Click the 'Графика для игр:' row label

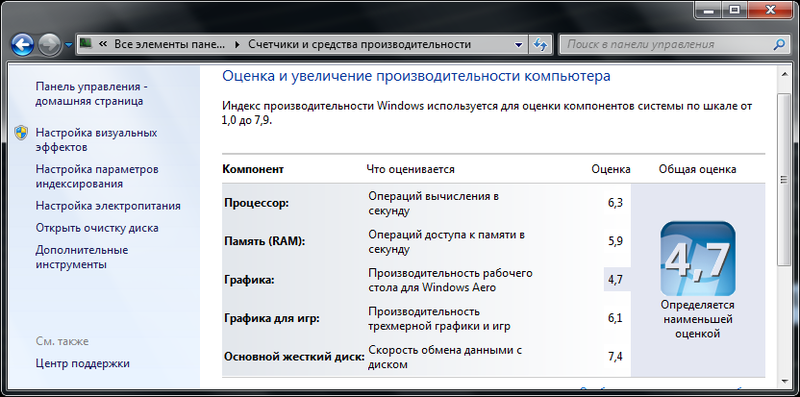[x=272, y=318]
